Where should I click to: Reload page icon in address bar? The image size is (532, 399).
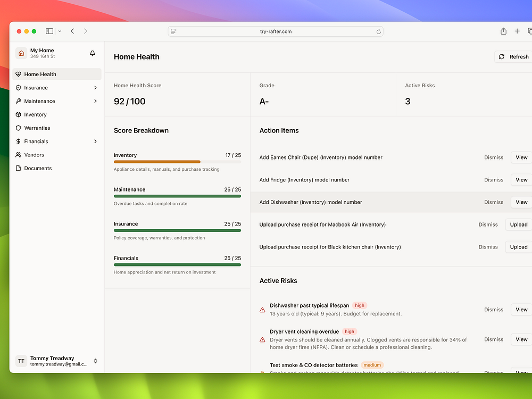point(378,31)
